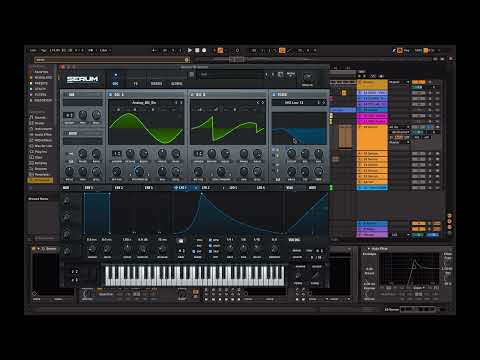Select the LFO 3 tab

[233, 188]
